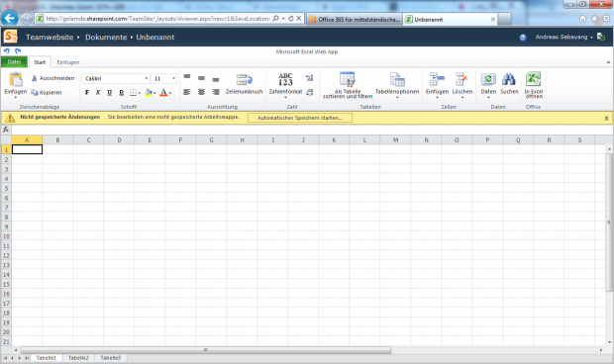Copy selection with Kopieren
Image resolution: width=614 pixels, height=364 pixels.
pos(47,92)
